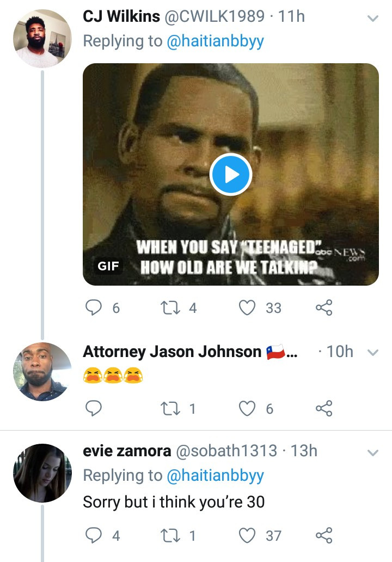Viewport: 392px width, 562px height.
Task: Share CJ Wilkins' tweet
Action: [x=324, y=308]
